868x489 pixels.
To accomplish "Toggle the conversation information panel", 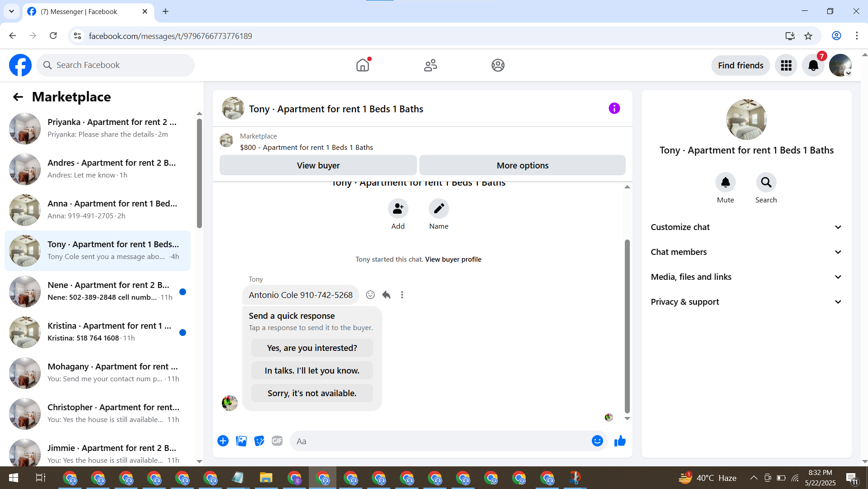I will [x=614, y=108].
